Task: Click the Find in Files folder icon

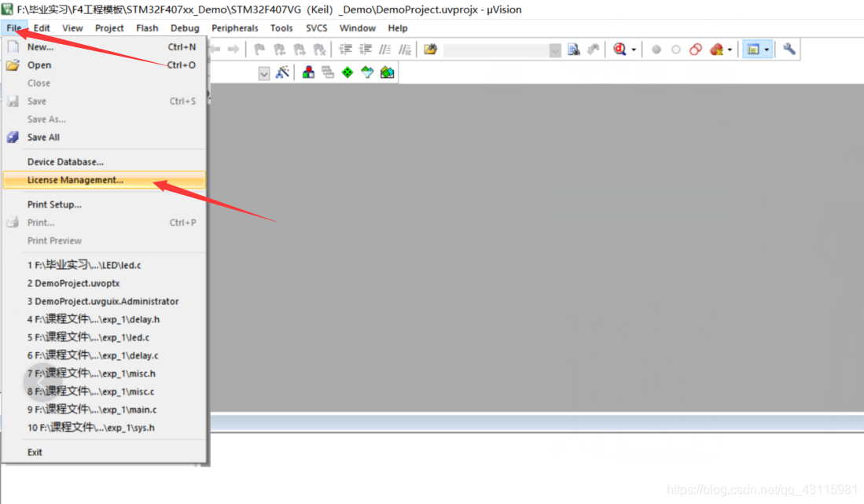Action: [x=430, y=50]
